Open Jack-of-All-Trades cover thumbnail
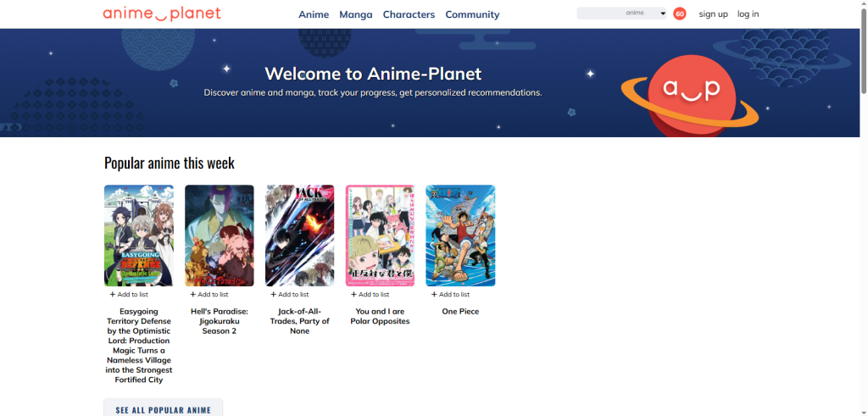 coord(299,235)
